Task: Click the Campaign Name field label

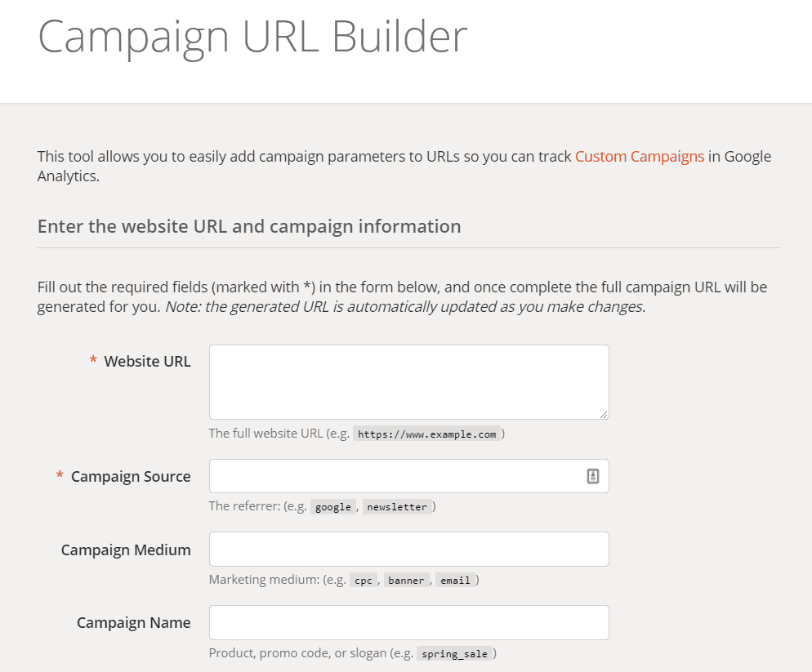Action: 134,622
